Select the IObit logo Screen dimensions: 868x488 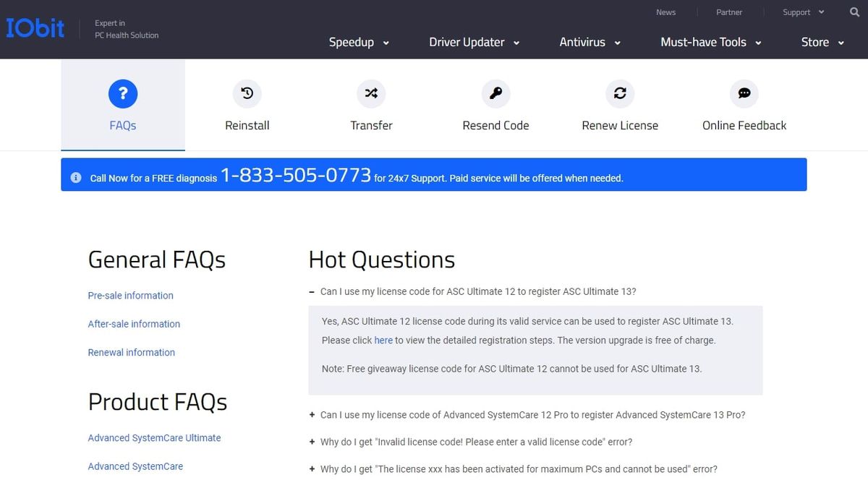point(35,27)
